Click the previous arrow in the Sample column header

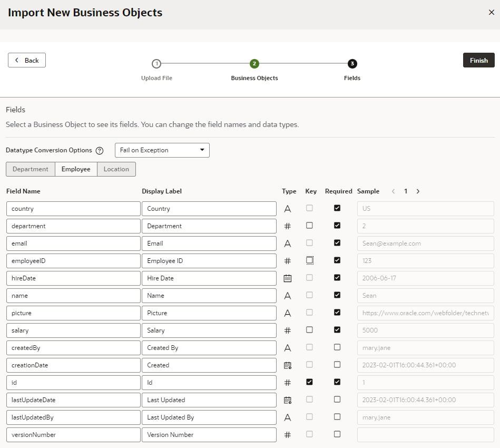(x=394, y=191)
